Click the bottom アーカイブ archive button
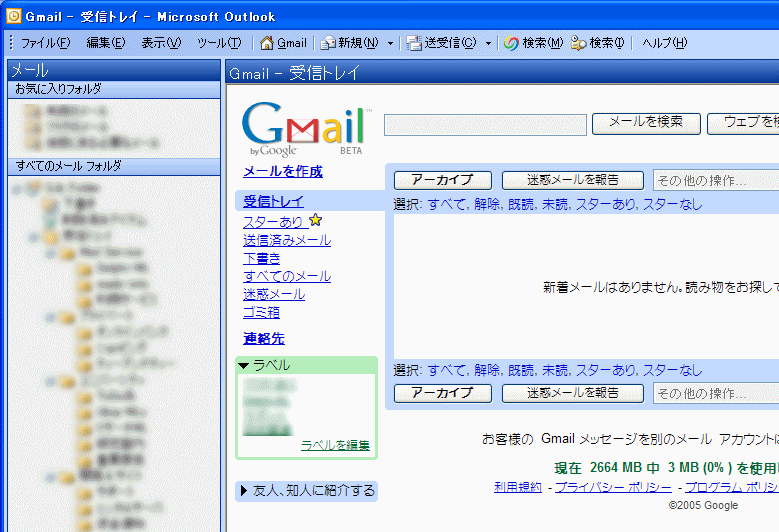Viewport: 779px width, 532px height. [443, 393]
